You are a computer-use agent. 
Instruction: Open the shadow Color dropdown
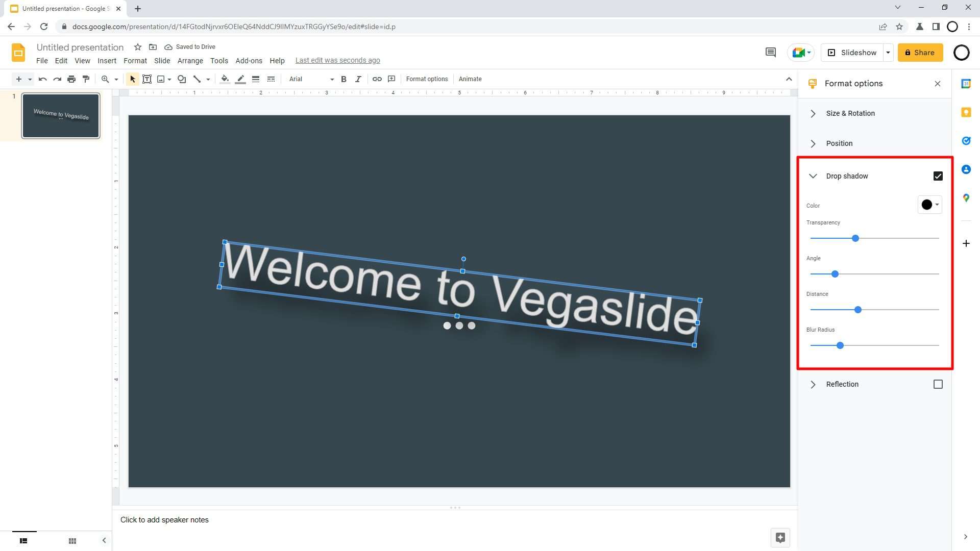tap(929, 205)
